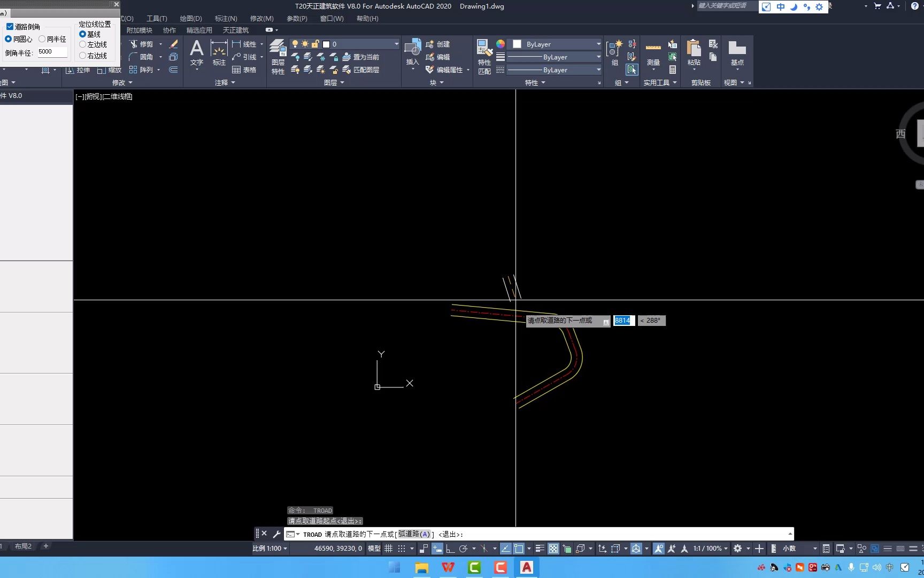
Task: Click the object color wheel swatch
Action: coord(500,44)
